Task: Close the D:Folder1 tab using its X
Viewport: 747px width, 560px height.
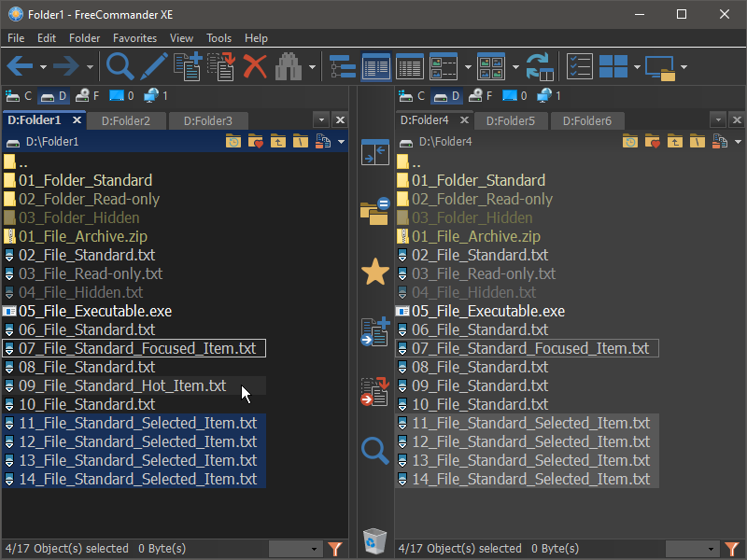Action: click(77, 119)
